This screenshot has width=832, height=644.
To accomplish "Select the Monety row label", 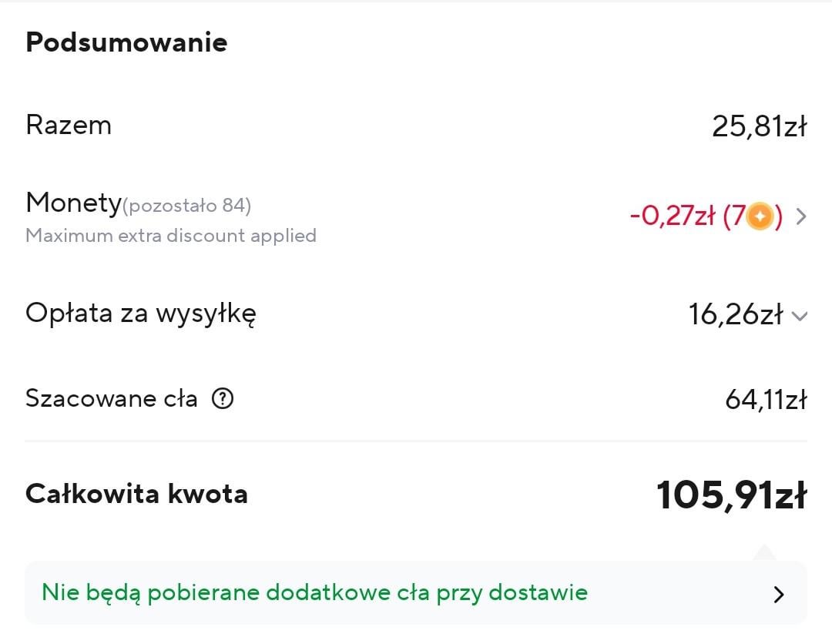I will (73, 203).
